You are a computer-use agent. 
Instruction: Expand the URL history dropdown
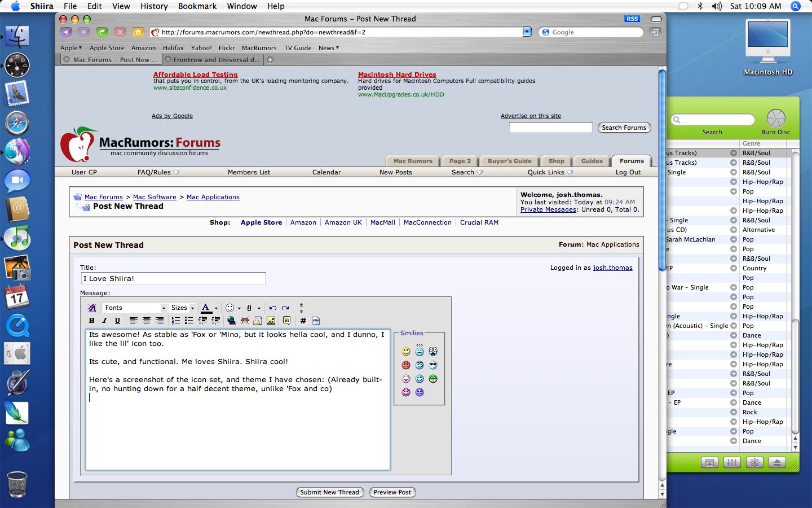[527, 32]
